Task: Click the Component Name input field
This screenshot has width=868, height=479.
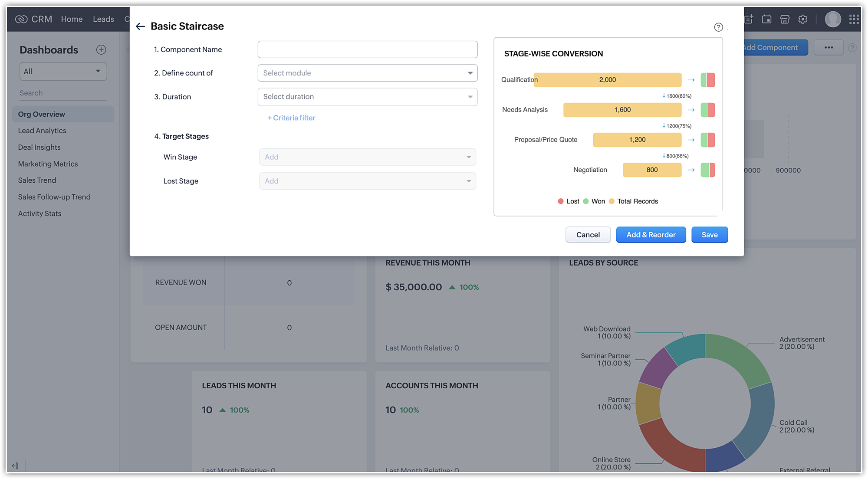Action: [x=367, y=49]
